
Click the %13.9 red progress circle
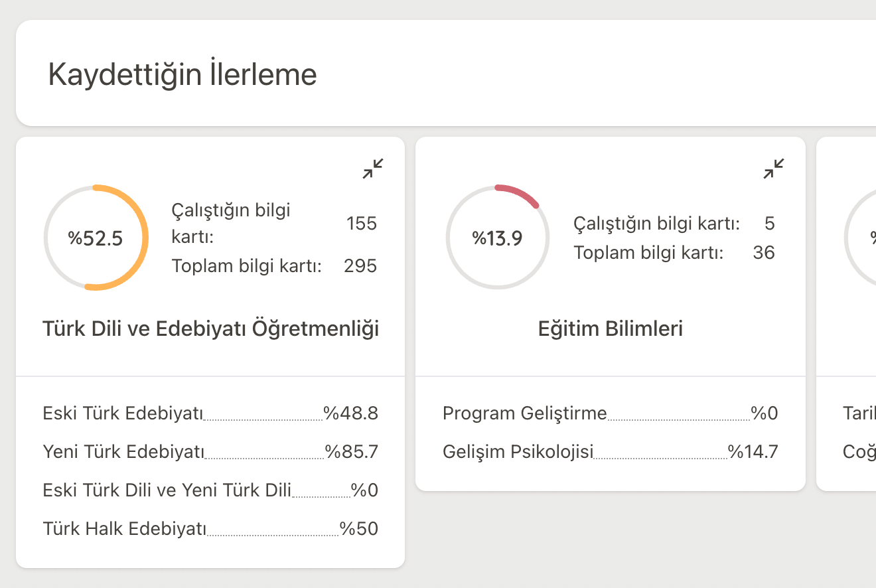click(x=498, y=238)
